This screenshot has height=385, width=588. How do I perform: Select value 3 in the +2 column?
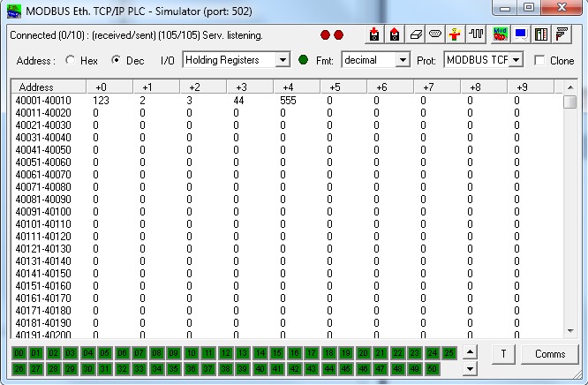(x=189, y=100)
